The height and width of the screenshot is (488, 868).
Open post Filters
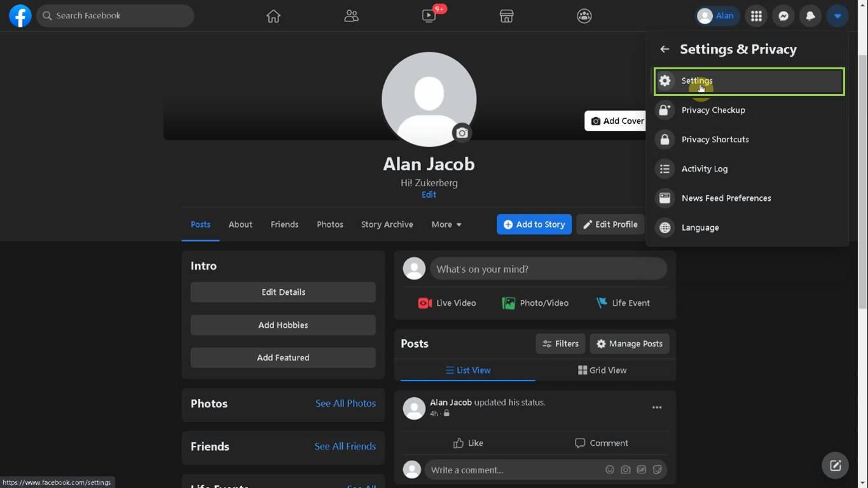560,344
